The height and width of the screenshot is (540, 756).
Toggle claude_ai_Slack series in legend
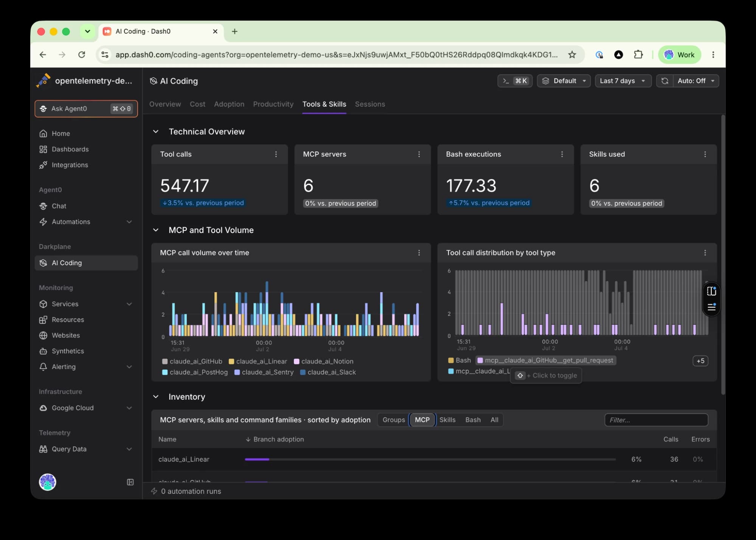click(x=328, y=372)
